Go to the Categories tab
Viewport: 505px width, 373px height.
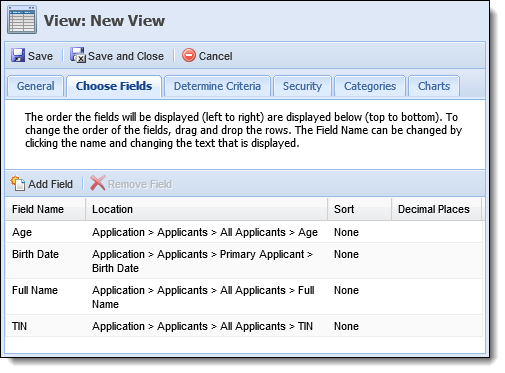point(370,86)
